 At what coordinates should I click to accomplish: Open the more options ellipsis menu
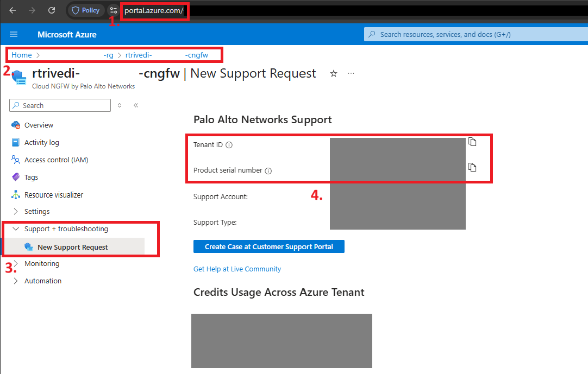click(x=351, y=73)
